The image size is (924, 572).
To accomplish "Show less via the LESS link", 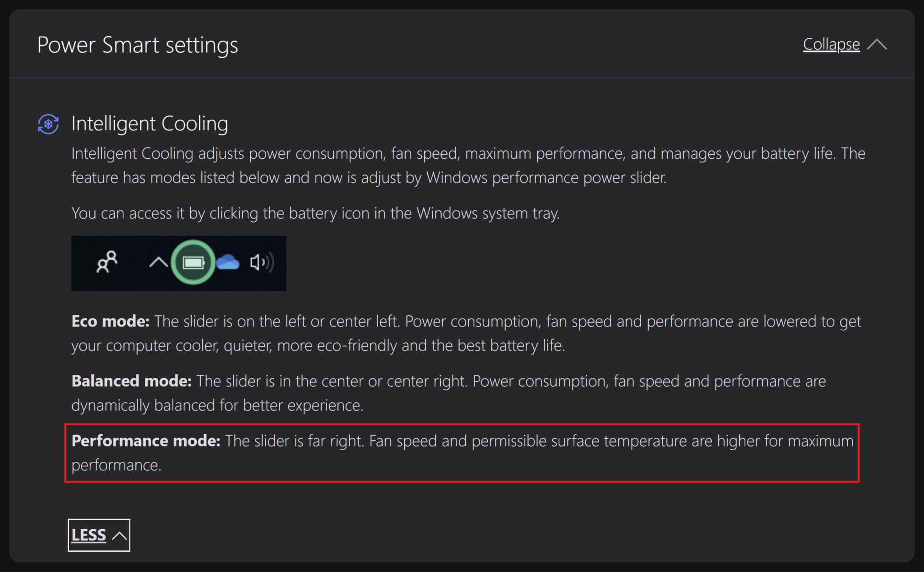I will tap(89, 535).
